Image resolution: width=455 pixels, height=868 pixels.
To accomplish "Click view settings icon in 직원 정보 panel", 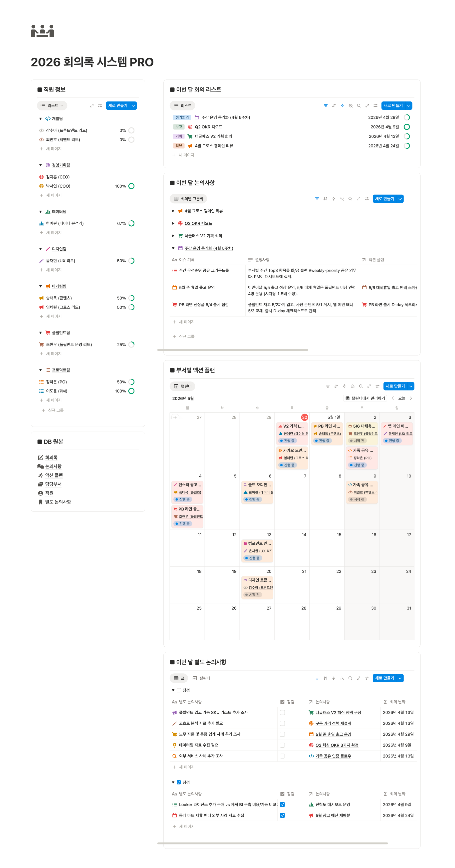I will coord(100,106).
